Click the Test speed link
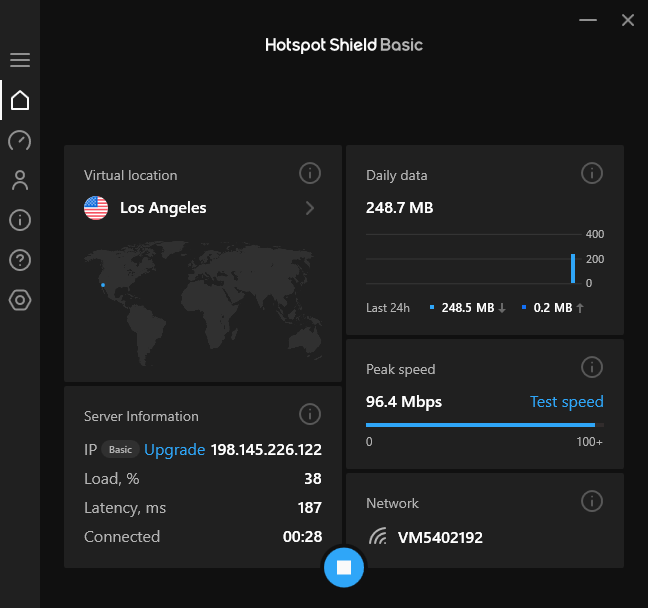This screenshot has height=608, width=648. point(567,402)
